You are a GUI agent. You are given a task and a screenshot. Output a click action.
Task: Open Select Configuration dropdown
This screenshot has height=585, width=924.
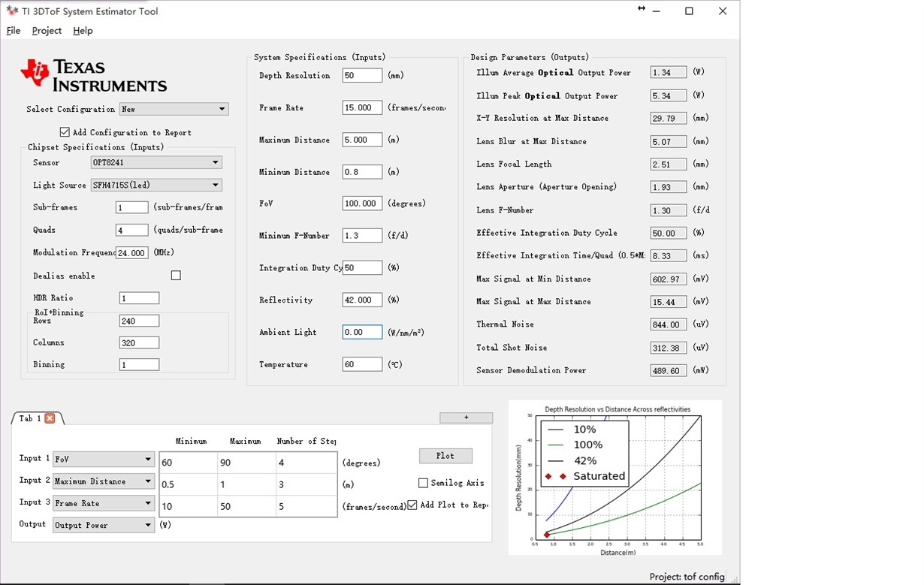click(174, 109)
